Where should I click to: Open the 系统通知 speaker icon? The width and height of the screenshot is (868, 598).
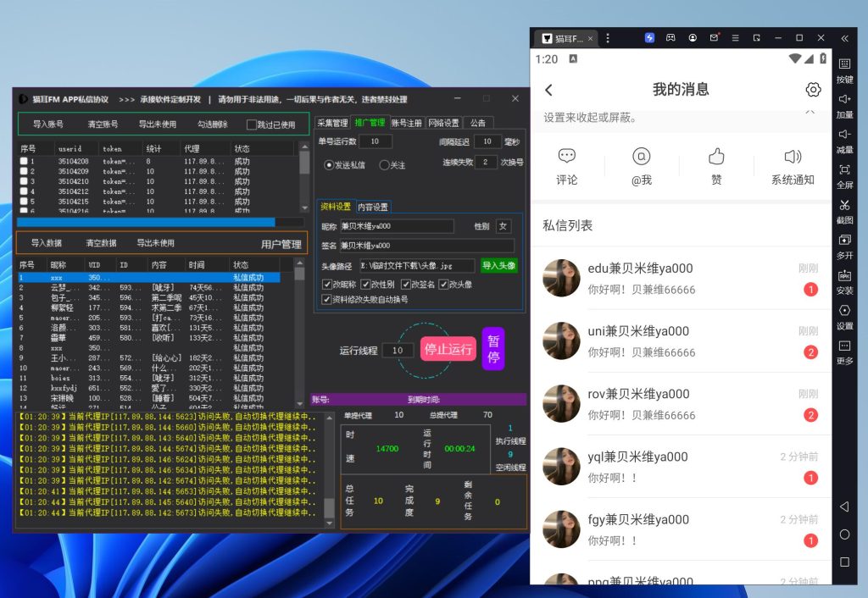(x=793, y=157)
